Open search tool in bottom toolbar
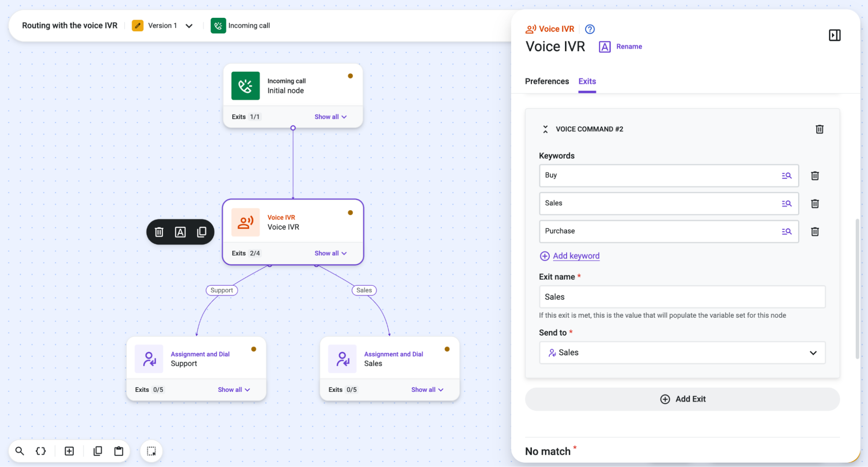Image resolution: width=868 pixels, height=467 pixels. point(20,451)
